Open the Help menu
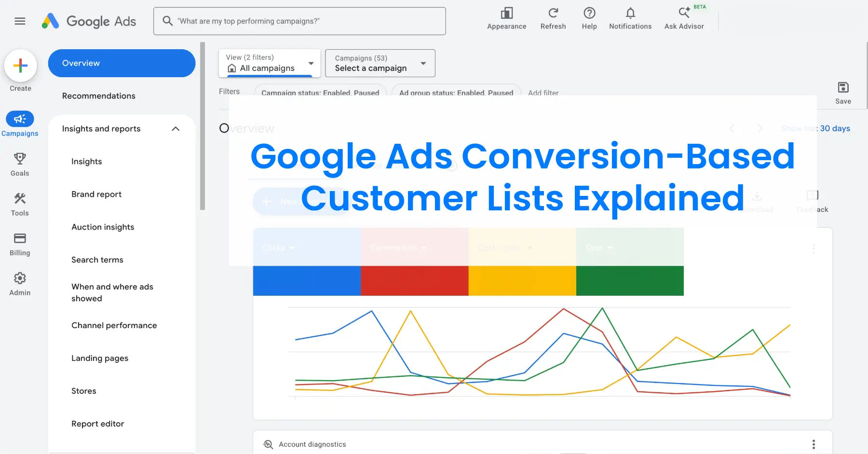868x454 pixels. tap(589, 19)
